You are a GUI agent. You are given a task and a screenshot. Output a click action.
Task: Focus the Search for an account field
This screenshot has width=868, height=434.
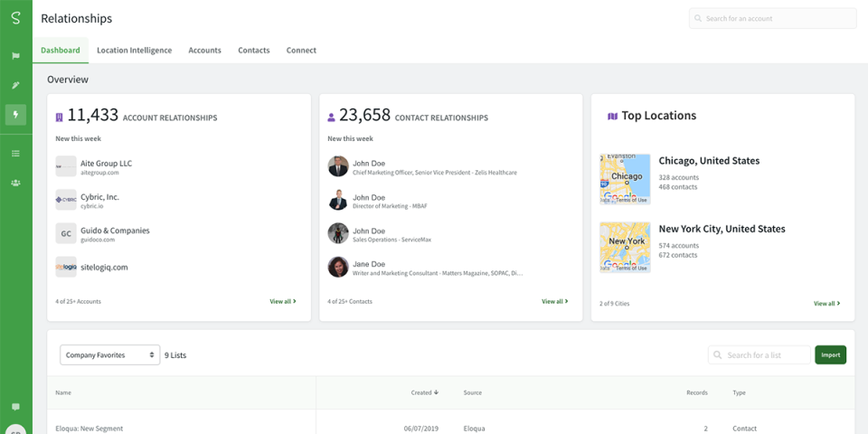tap(773, 18)
